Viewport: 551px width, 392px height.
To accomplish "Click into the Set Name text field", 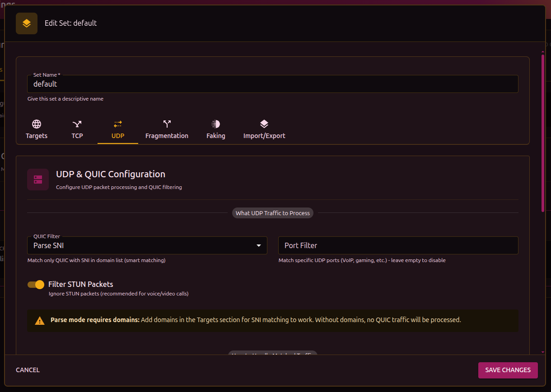I will pyautogui.click(x=272, y=84).
